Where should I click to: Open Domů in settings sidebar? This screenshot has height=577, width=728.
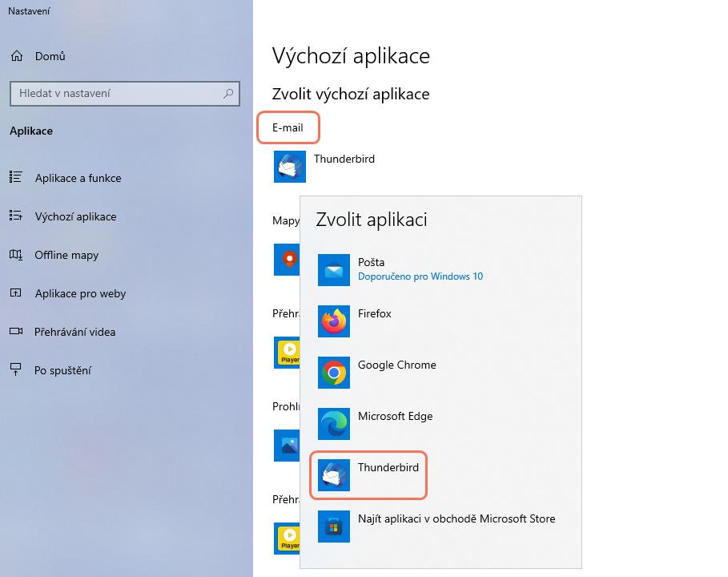tap(50, 56)
